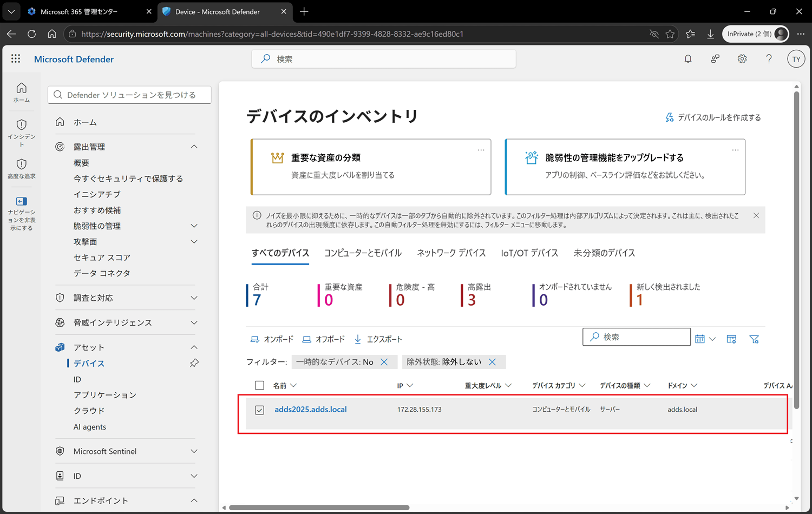This screenshot has height=514, width=812.
Task: Open Defender settings gear
Action: tap(742, 59)
